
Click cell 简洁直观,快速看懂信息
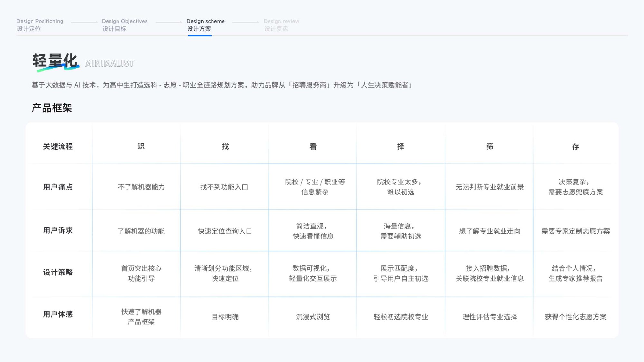[x=313, y=231]
